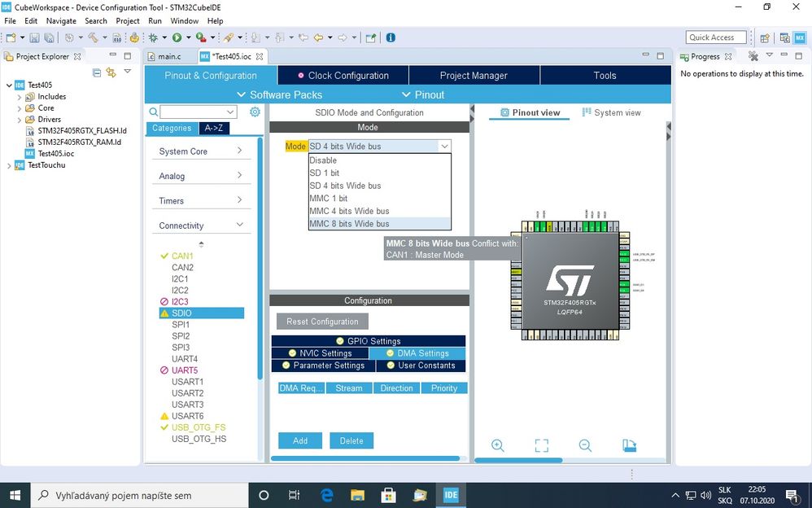Click the New file toolbar icon
Image resolution: width=812 pixels, height=508 pixels.
coord(11,37)
